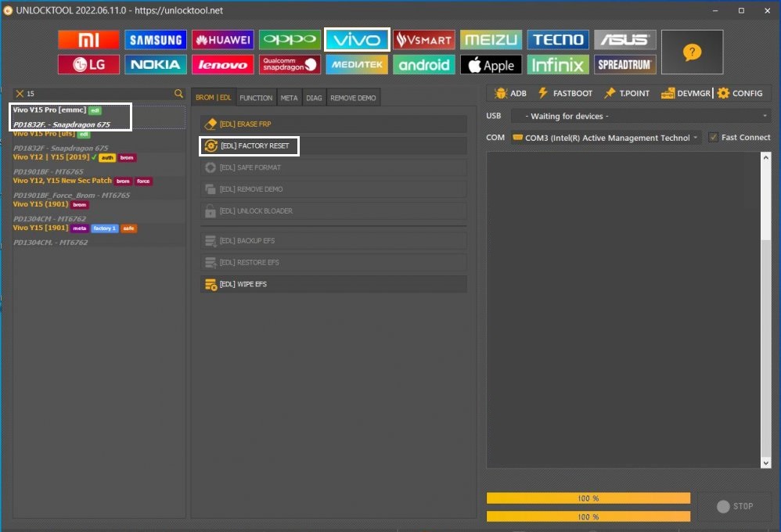The width and height of the screenshot is (781, 532).
Task: Clear search with the X icon
Action: 20,94
